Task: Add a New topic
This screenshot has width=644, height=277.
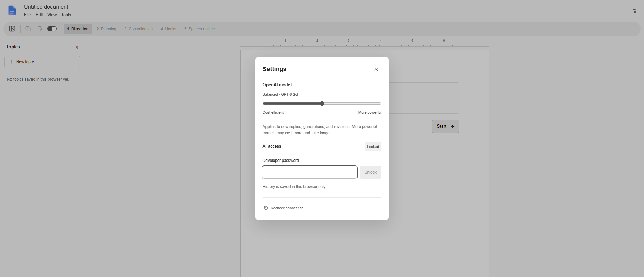Action: click(42, 62)
